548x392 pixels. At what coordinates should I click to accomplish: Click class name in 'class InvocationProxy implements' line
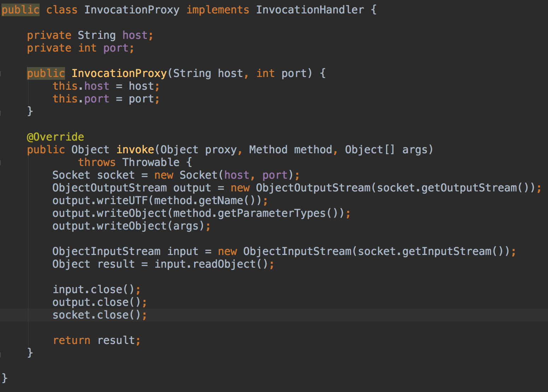tap(132, 10)
